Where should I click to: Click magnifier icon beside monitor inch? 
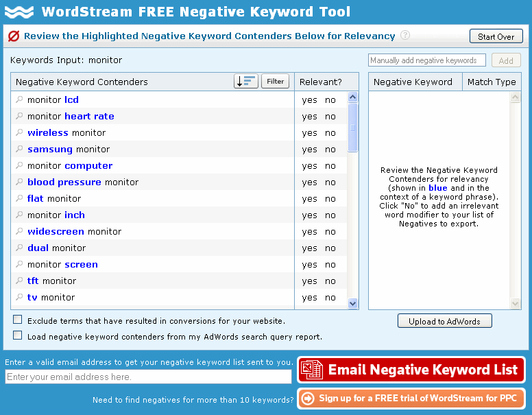(19, 215)
